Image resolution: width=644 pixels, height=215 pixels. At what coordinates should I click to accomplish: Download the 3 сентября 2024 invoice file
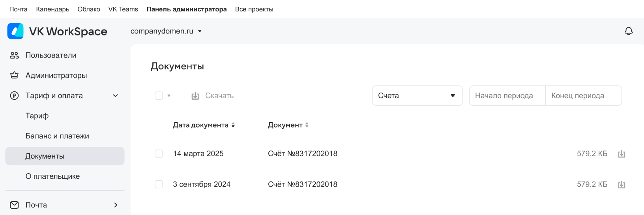click(x=622, y=184)
